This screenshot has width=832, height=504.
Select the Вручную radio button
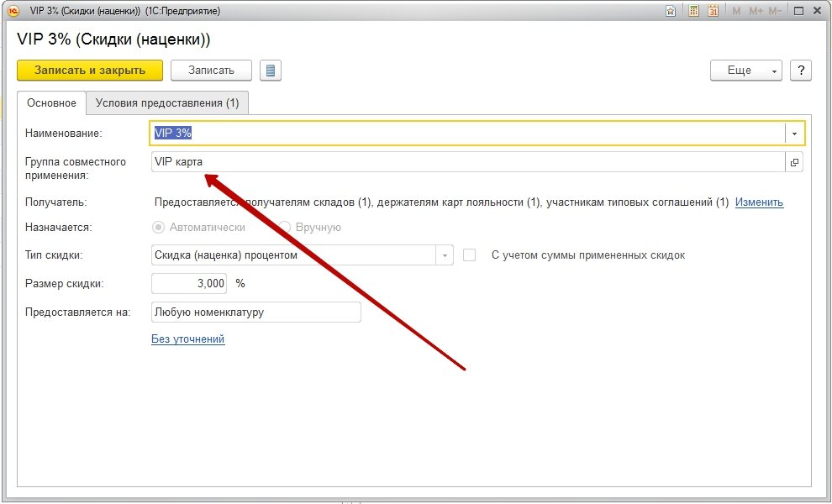click(285, 227)
